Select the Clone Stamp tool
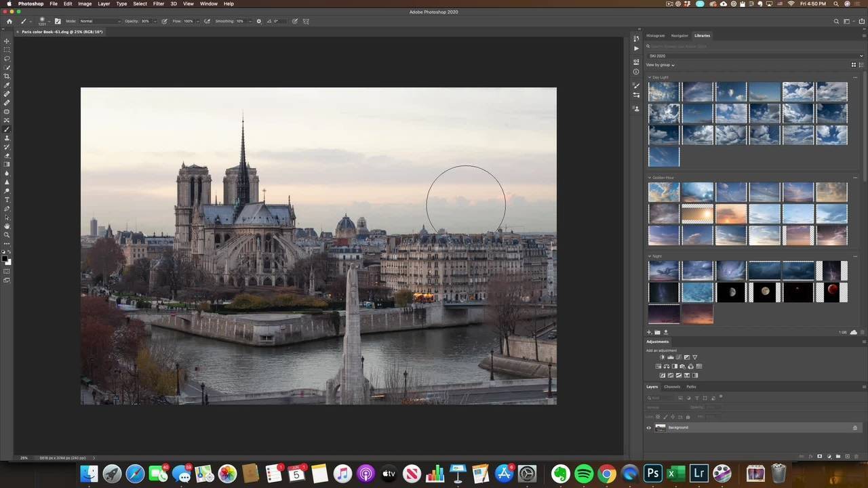Screen dimensions: 868x488 (7, 138)
